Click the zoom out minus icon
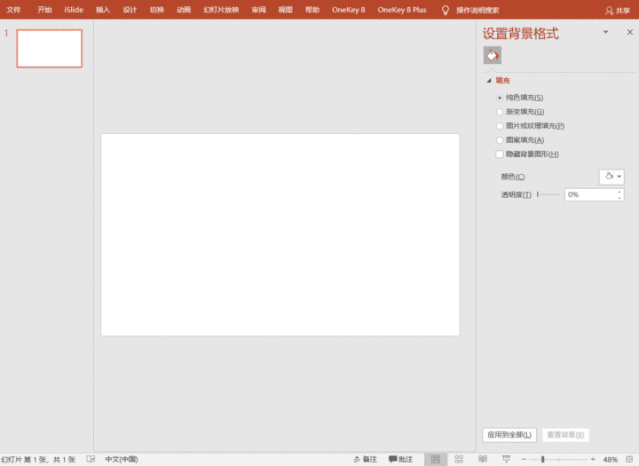Screen dimensions: 639x466 (x=524, y=459)
